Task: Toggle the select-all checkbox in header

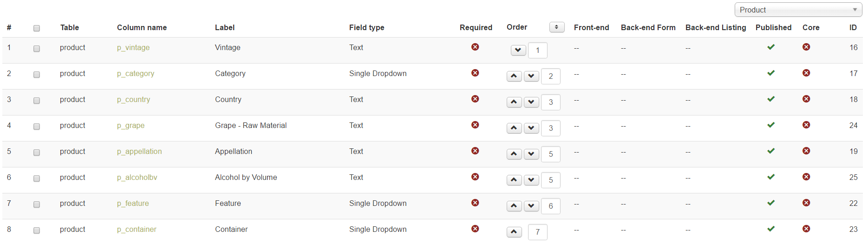Action: pyautogui.click(x=37, y=28)
